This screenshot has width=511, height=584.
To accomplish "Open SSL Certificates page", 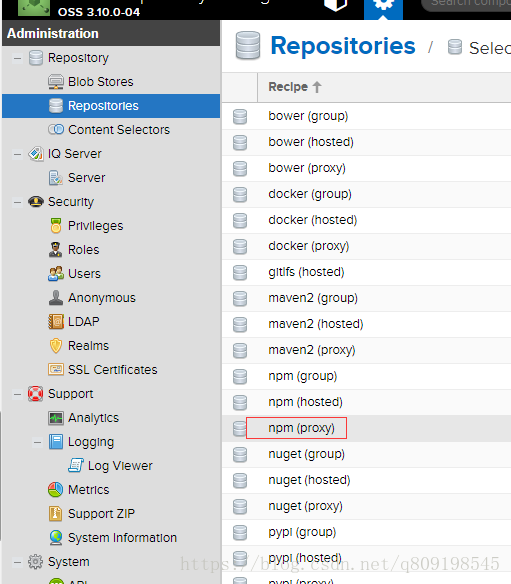I will click(112, 369).
